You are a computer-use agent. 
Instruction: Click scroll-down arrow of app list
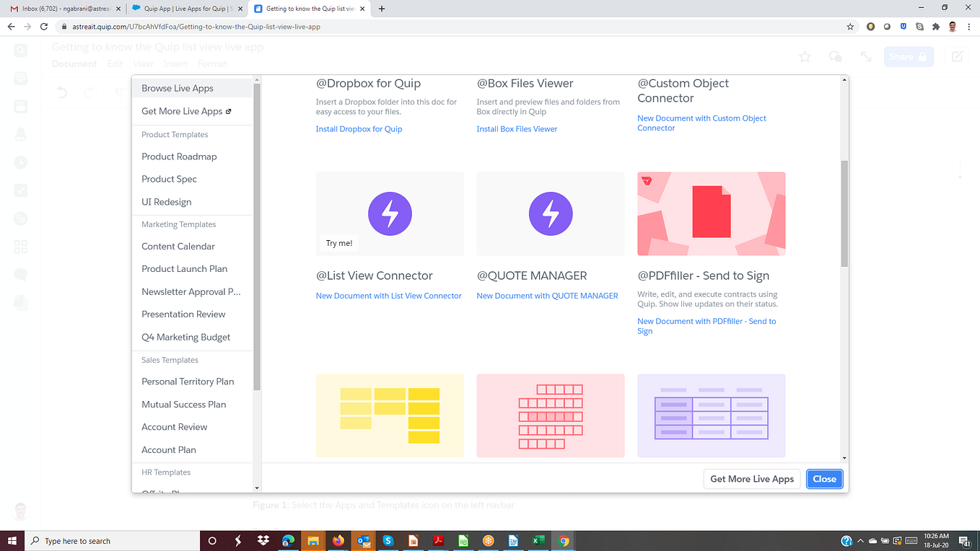coord(844,458)
